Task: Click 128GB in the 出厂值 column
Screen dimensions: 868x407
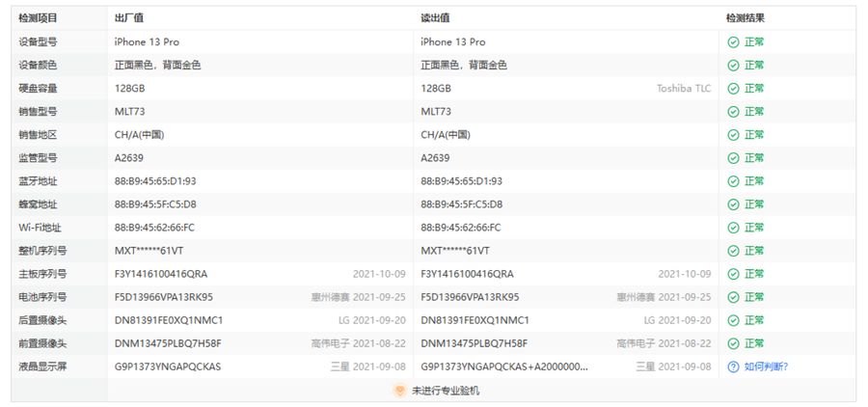Action: click(x=129, y=89)
